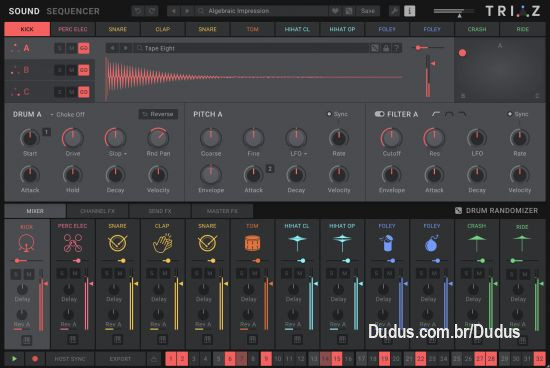Click the lock icon beside the pattern numbers
Viewport: 550px width, 368px height.
click(x=154, y=359)
